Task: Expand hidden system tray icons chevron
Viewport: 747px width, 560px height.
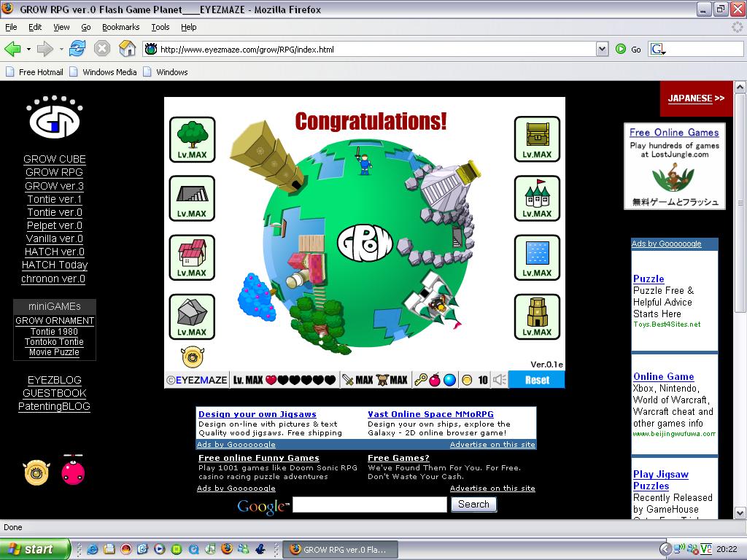Action: [665, 549]
